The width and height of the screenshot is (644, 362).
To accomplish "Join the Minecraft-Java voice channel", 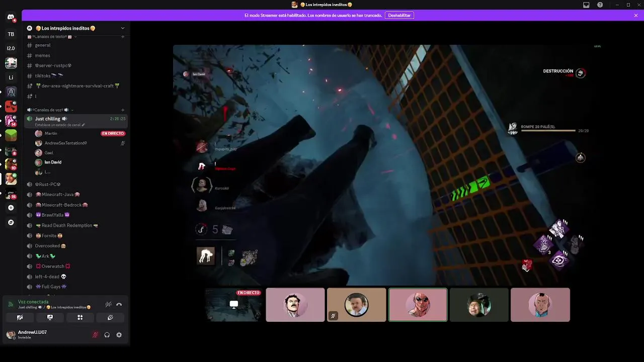I will click(x=75, y=195).
